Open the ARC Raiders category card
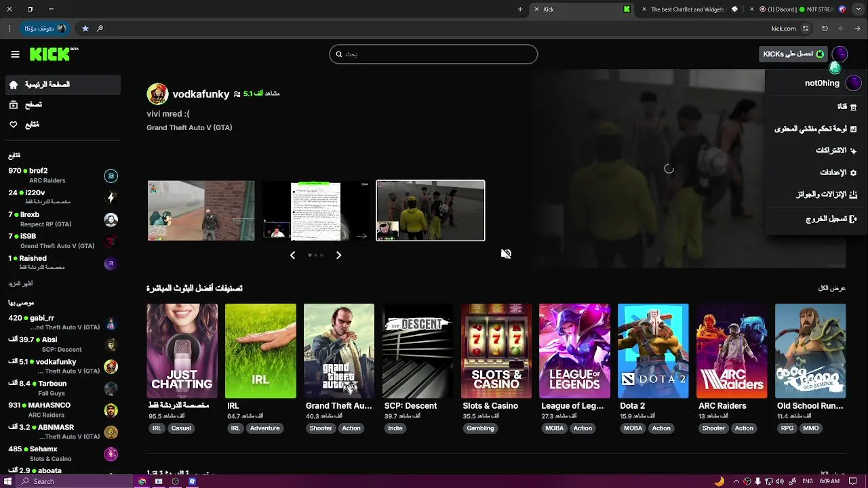This screenshot has width=868, height=488. click(x=732, y=351)
